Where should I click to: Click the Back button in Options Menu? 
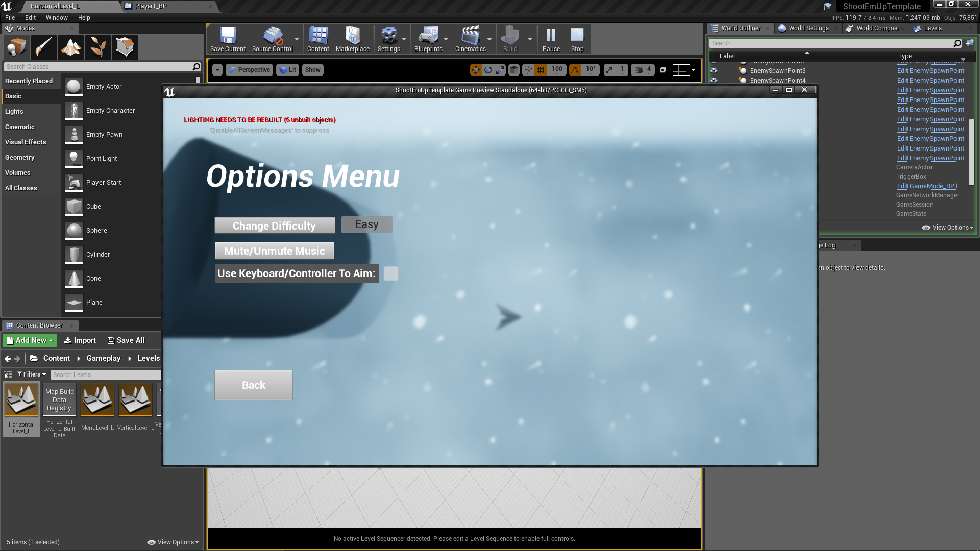coord(254,385)
